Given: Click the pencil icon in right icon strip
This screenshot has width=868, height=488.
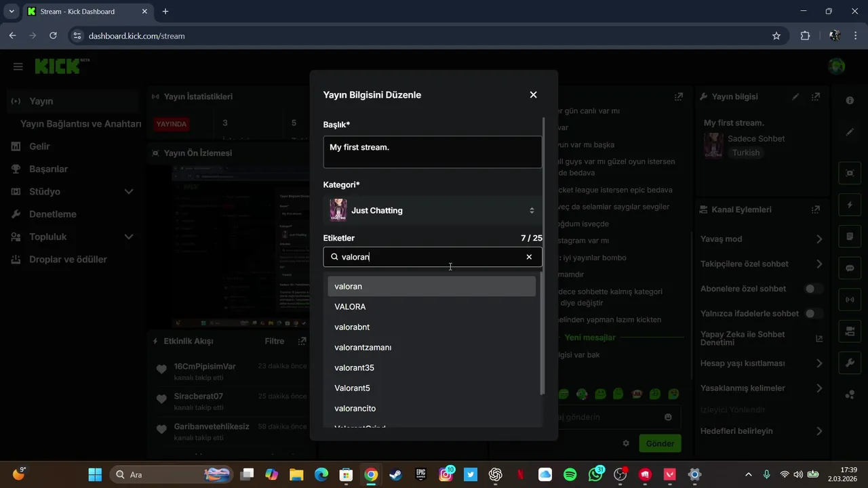Looking at the screenshot, I should tap(850, 132).
